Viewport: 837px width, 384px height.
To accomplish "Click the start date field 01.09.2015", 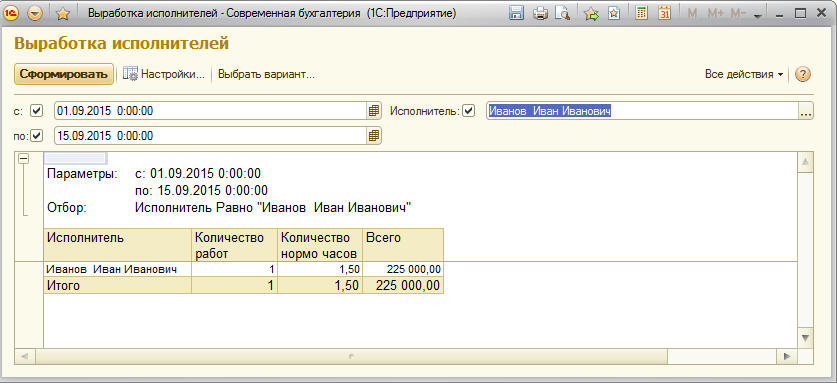I will (211, 111).
